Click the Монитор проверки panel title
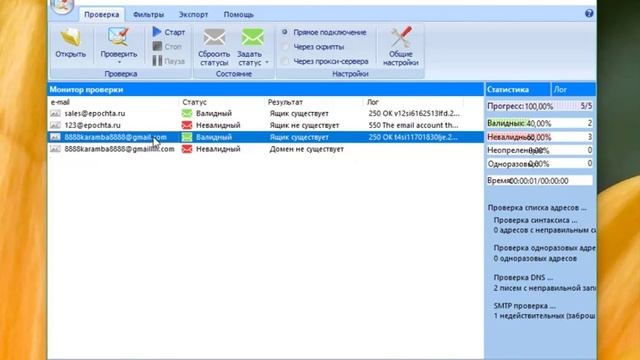 click(x=86, y=89)
